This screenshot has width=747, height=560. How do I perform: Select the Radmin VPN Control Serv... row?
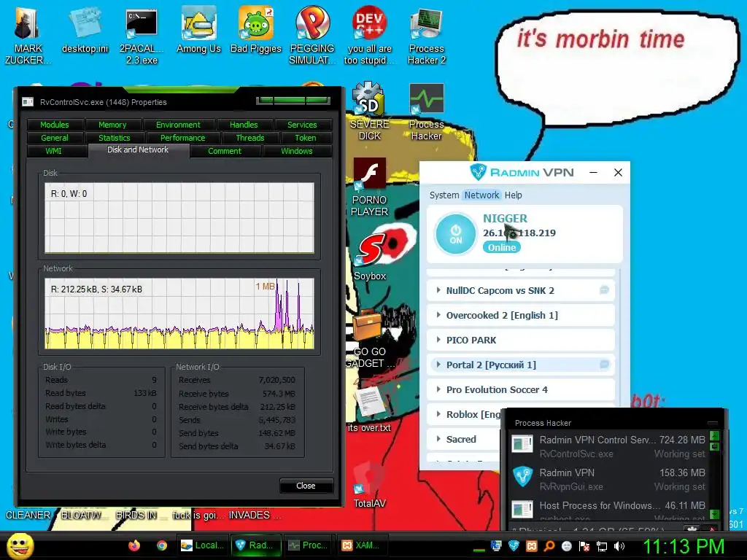click(608, 446)
